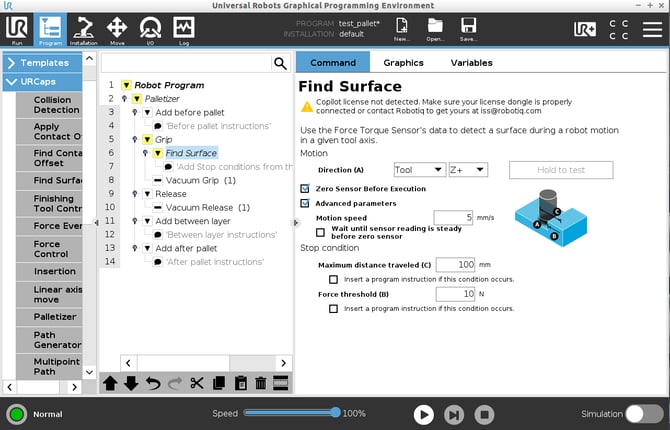The height and width of the screenshot is (430, 670).
Task: Insert Multipoint Path URCap
Action: 49,366
